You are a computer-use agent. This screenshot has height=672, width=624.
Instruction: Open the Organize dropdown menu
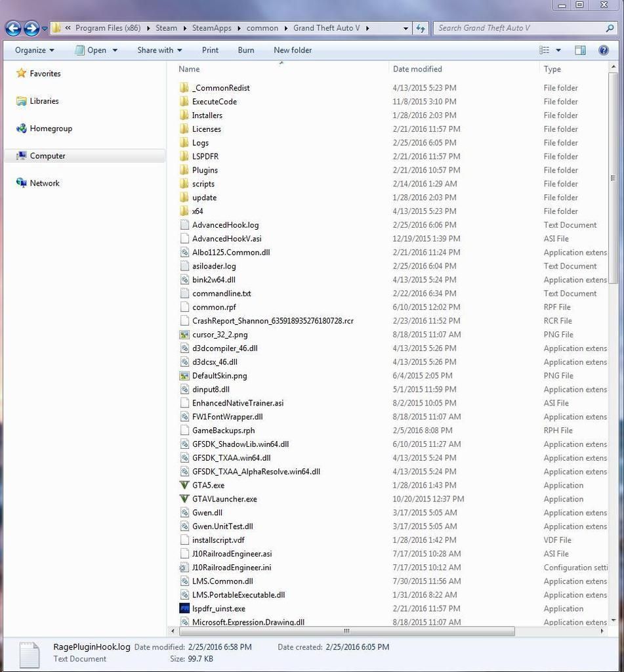pos(34,50)
